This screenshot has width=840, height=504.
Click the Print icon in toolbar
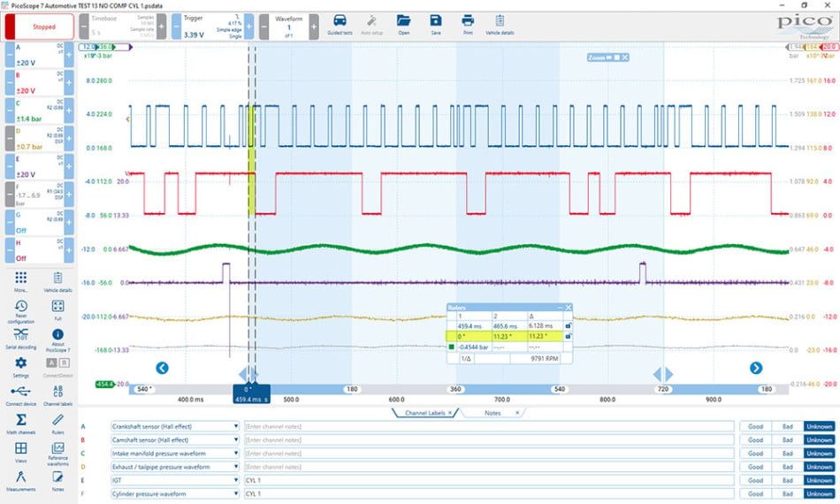(x=468, y=25)
